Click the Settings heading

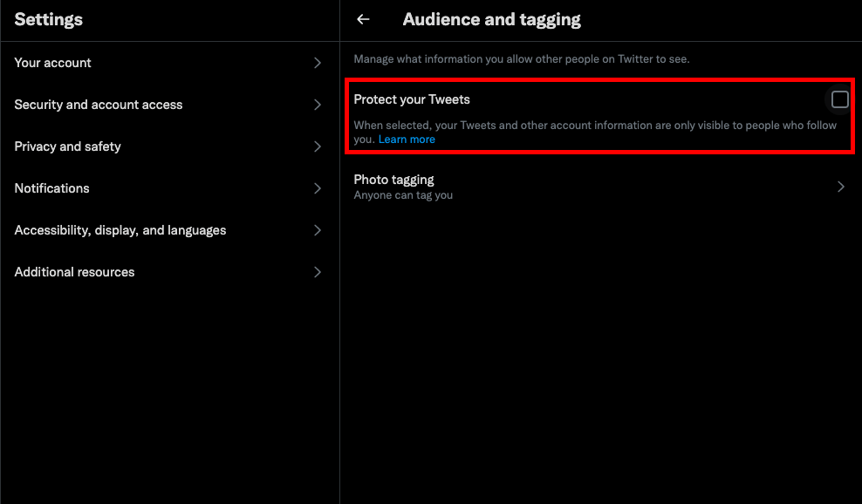tap(48, 19)
